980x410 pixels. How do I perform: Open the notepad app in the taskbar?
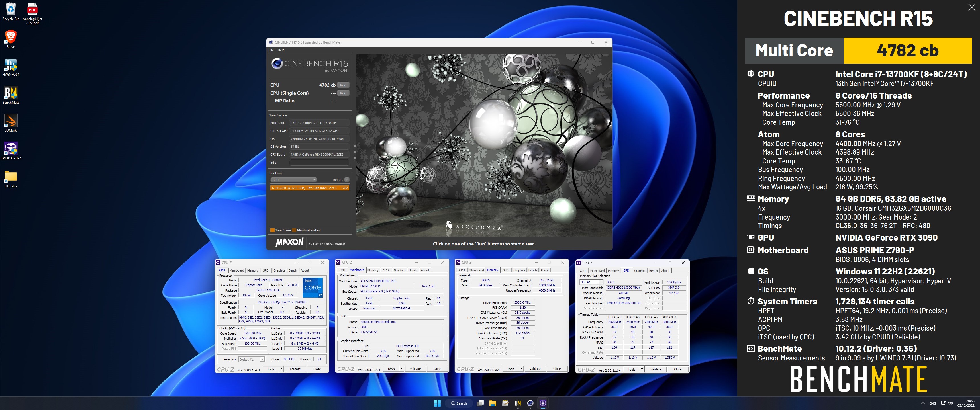pos(505,403)
